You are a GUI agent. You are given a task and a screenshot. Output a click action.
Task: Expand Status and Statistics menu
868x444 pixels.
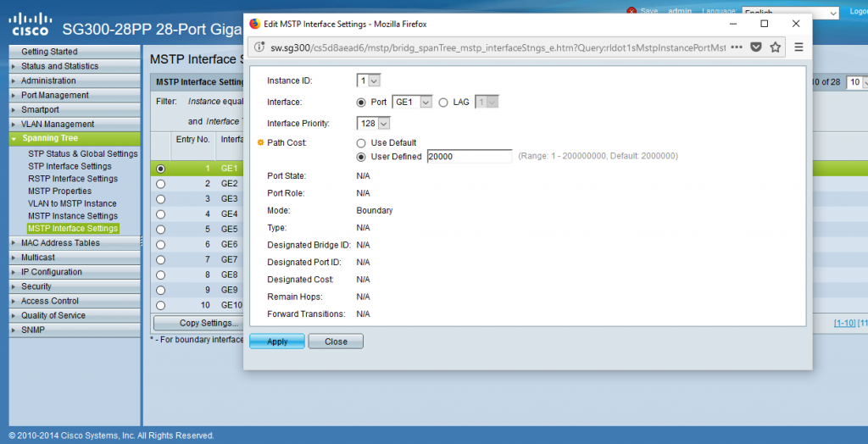pyautogui.click(x=75, y=66)
